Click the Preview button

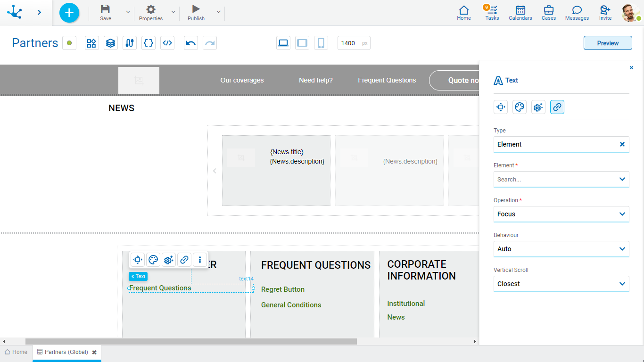(x=608, y=43)
